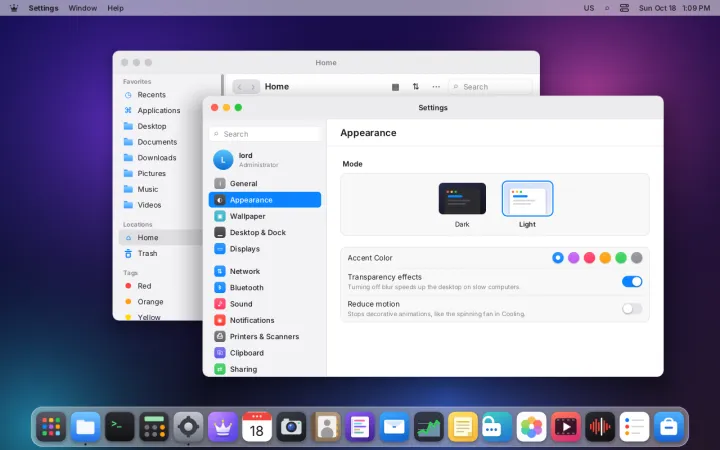Open the stocks chart icon in dock
This screenshot has height=450, width=720.
tap(428, 427)
